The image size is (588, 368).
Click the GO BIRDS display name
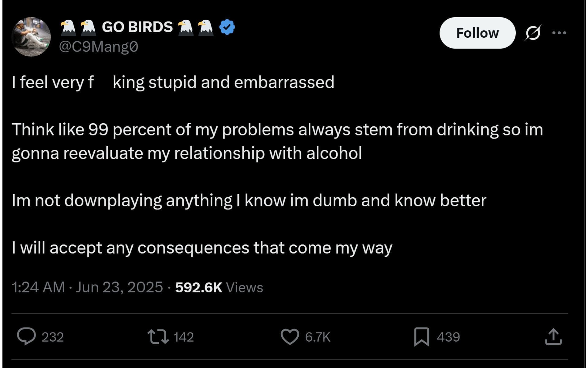137,27
